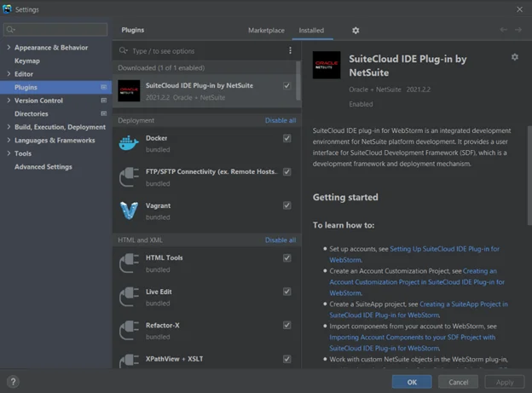Open the plugin list options kebab menu

coord(290,50)
